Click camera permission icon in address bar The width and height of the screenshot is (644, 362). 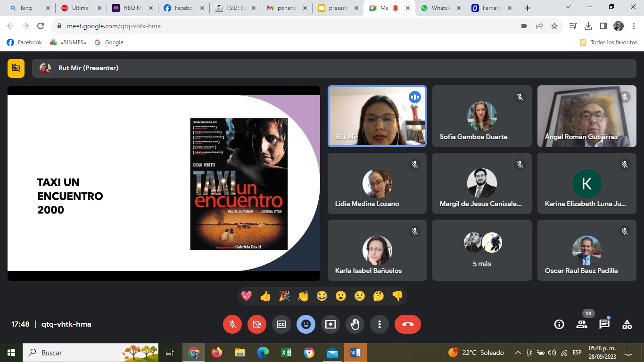pyautogui.click(x=524, y=26)
